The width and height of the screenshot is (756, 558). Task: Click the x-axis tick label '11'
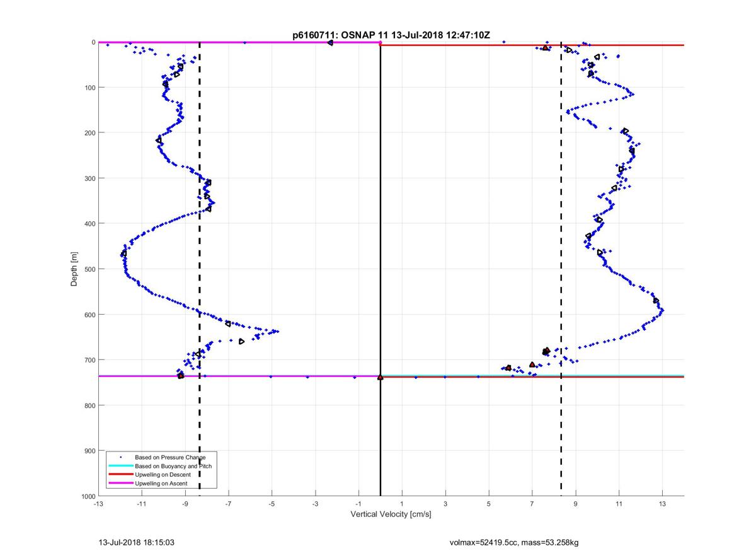pos(619,504)
